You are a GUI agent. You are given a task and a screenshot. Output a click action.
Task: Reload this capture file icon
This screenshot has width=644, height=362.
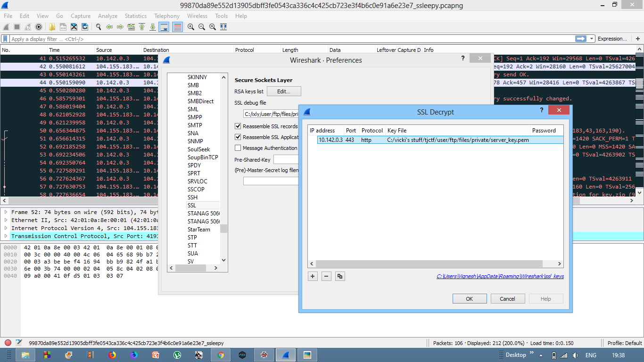pos(85,27)
